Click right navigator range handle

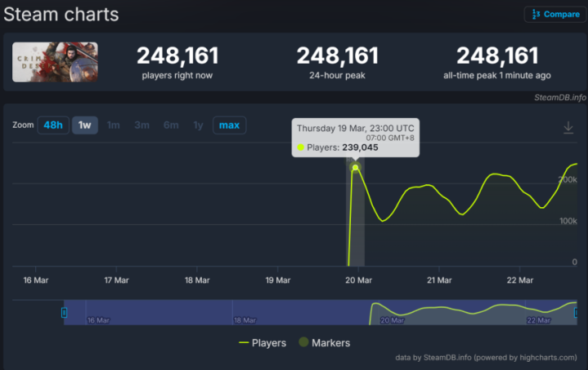click(x=577, y=312)
